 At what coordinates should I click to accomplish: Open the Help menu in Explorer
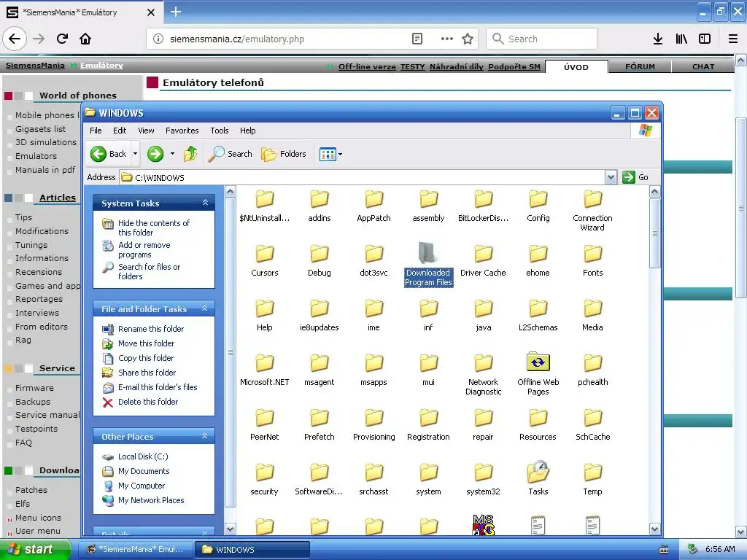pyautogui.click(x=248, y=131)
